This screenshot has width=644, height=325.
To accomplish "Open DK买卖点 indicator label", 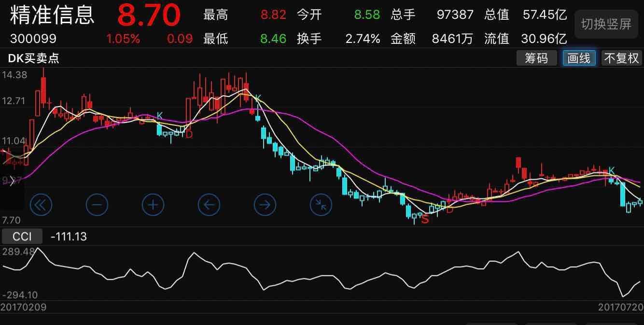I will 34,58.
